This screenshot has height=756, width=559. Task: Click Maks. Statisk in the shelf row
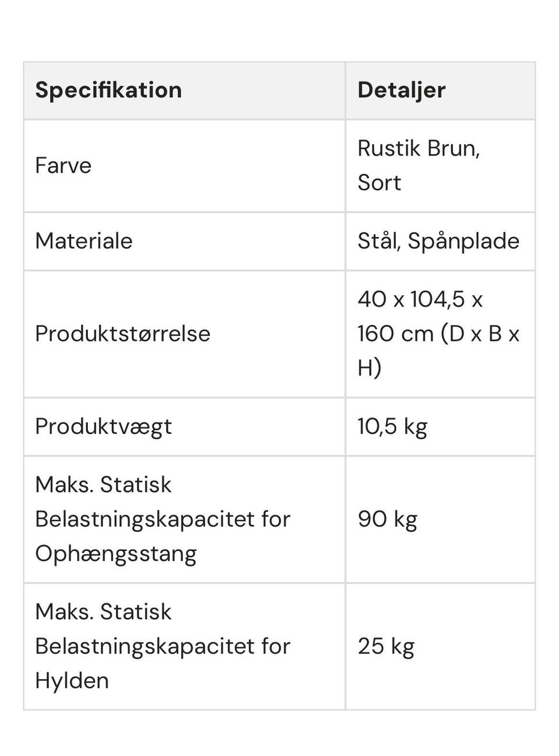coord(103,612)
